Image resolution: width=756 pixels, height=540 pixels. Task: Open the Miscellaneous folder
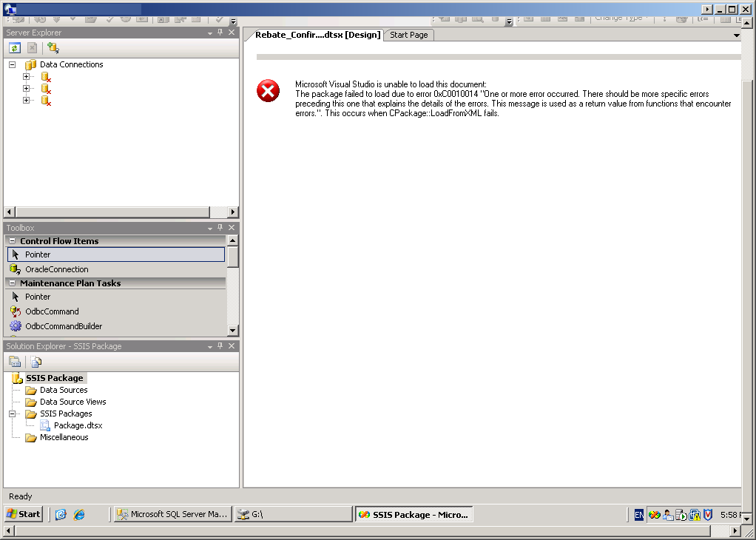[x=64, y=437]
